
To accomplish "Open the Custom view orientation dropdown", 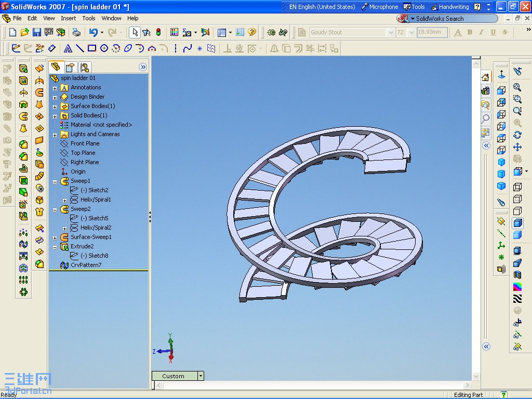I will click(x=201, y=376).
